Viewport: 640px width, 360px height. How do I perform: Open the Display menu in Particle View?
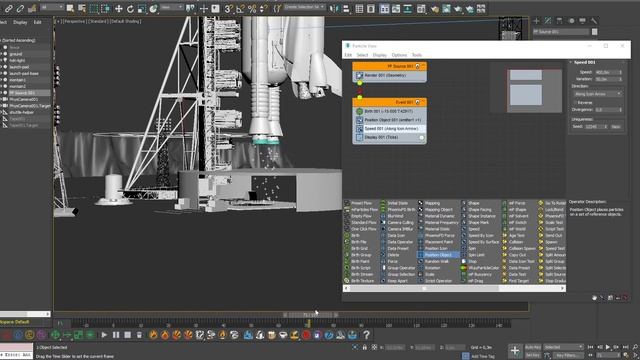click(x=380, y=55)
